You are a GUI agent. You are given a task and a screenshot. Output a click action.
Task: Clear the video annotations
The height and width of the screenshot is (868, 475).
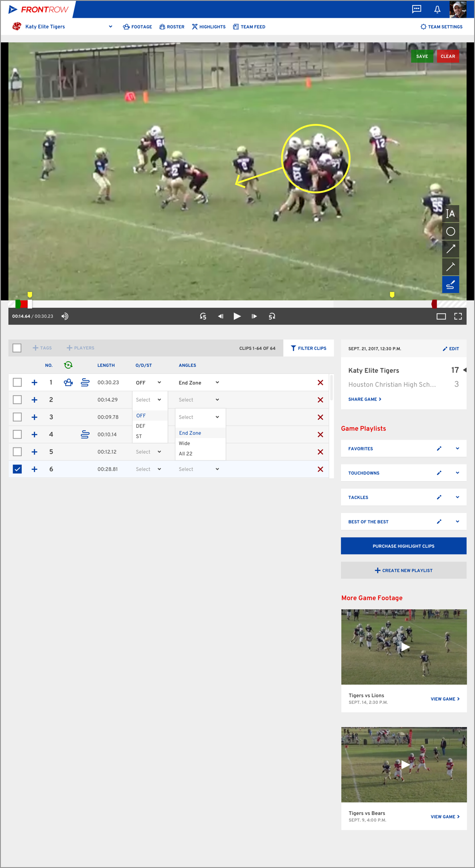point(448,56)
